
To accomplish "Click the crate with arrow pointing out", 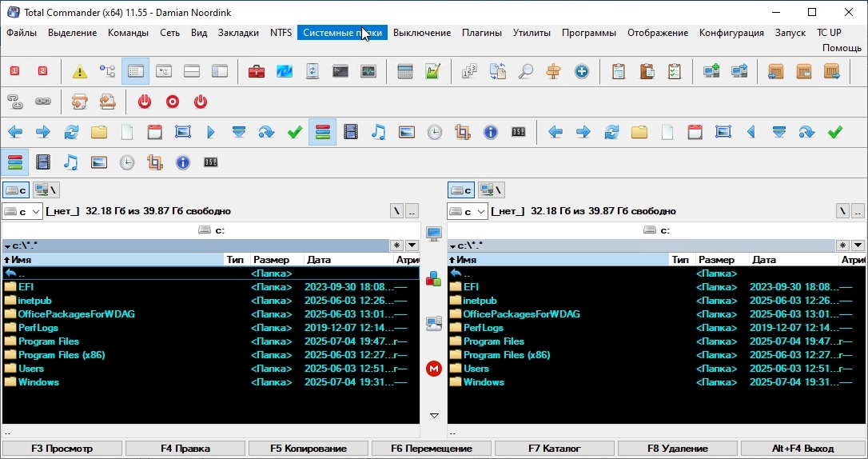I will 831,71.
